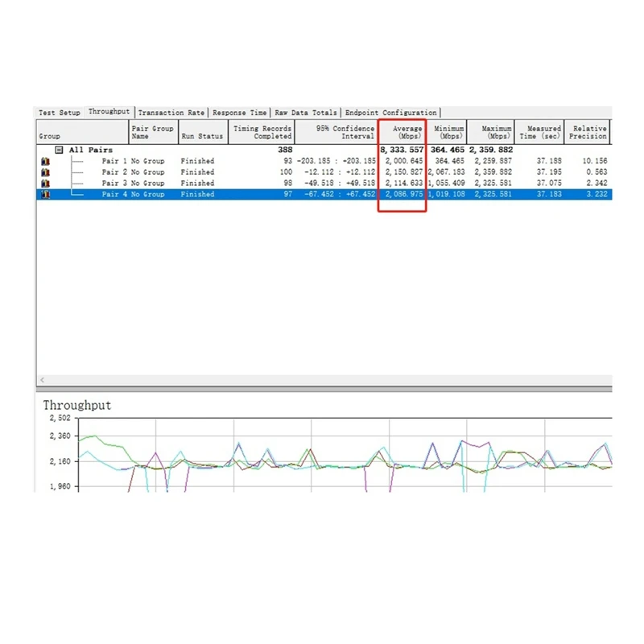View the Raw Data Totals tab
The width and height of the screenshot is (644, 644).
[x=306, y=113]
